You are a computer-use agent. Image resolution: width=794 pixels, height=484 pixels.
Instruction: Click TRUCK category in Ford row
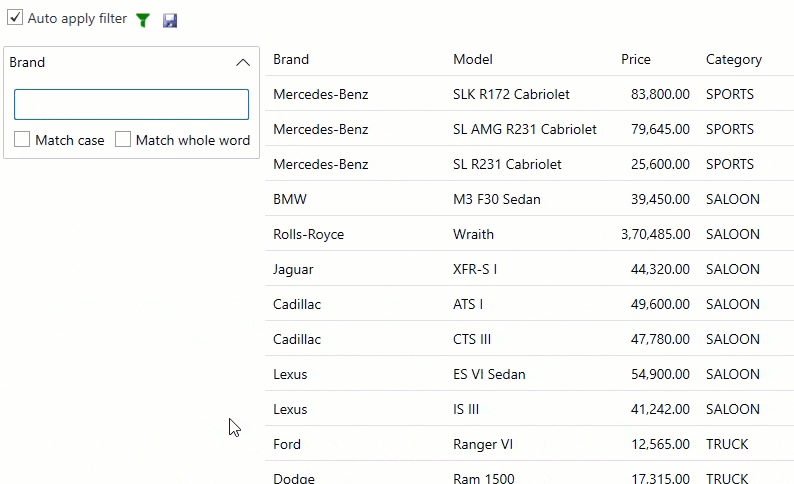point(727,444)
